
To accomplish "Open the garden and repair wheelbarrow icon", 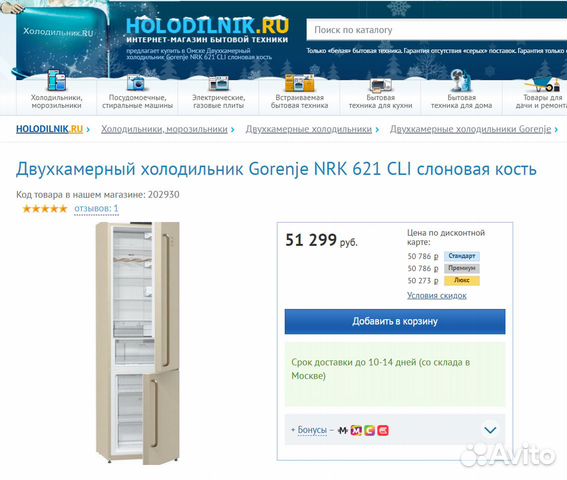I will tap(542, 84).
